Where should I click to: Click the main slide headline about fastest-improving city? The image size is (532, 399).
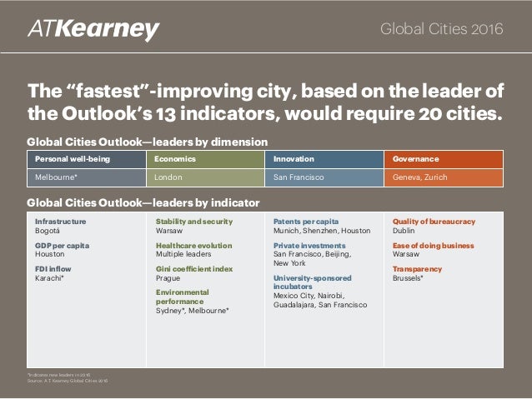[x=265, y=102]
